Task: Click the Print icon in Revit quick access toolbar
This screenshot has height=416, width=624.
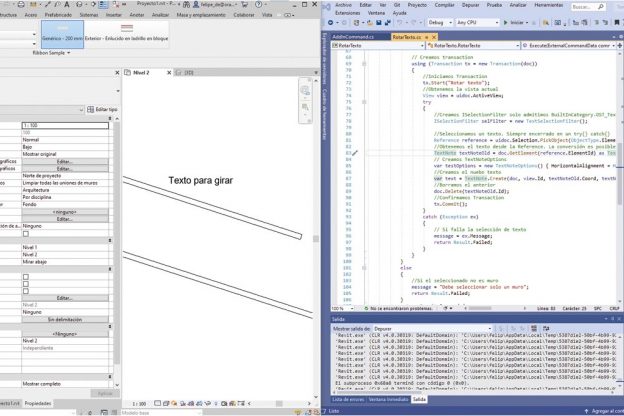Action: tap(21, 5)
